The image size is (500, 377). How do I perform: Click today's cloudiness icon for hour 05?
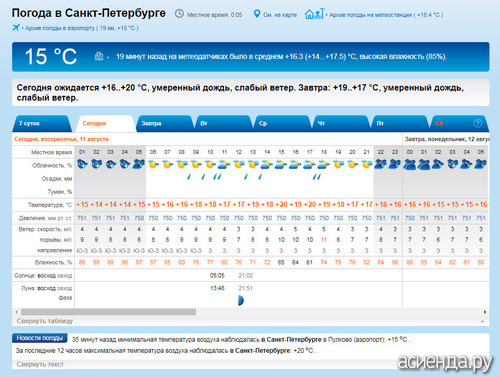139,164
